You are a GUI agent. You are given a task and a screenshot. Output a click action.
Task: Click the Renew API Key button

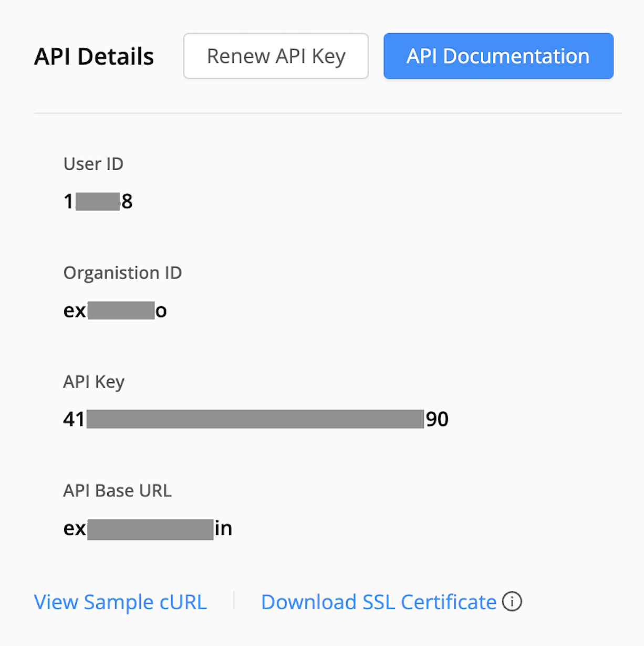click(276, 56)
